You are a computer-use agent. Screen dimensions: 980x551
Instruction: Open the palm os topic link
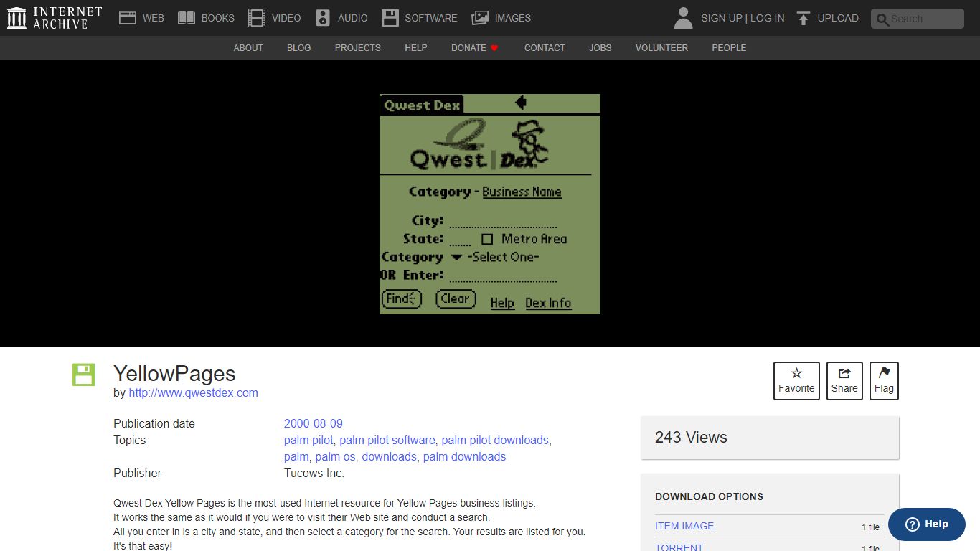pyautogui.click(x=335, y=457)
